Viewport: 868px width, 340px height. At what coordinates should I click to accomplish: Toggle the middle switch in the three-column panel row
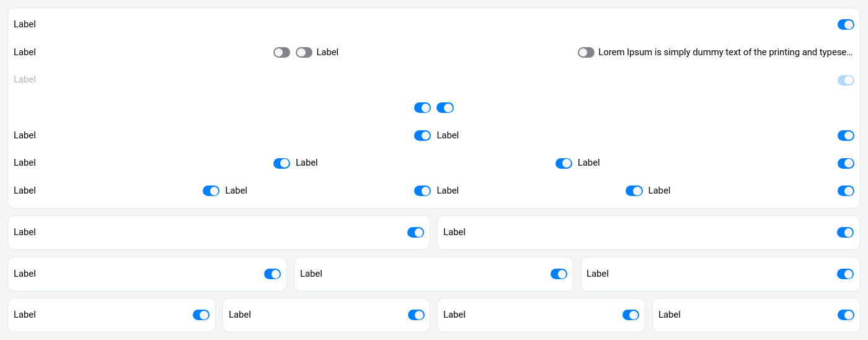click(564, 163)
